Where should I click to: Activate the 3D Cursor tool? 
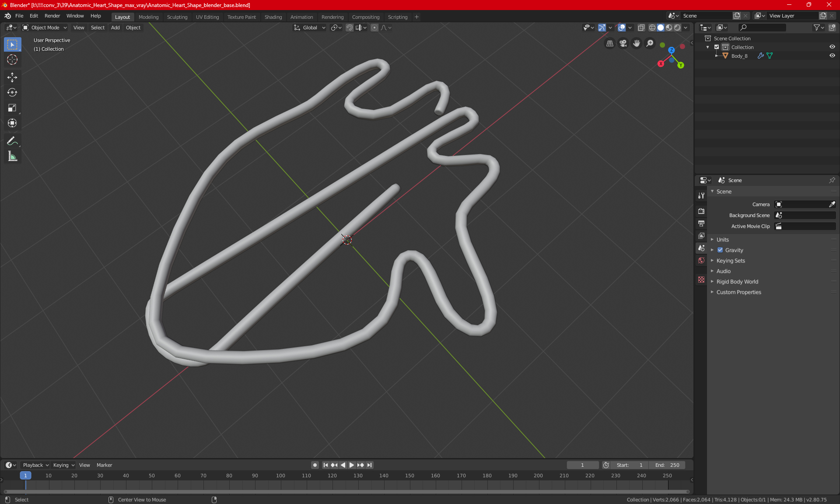point(12,59)
